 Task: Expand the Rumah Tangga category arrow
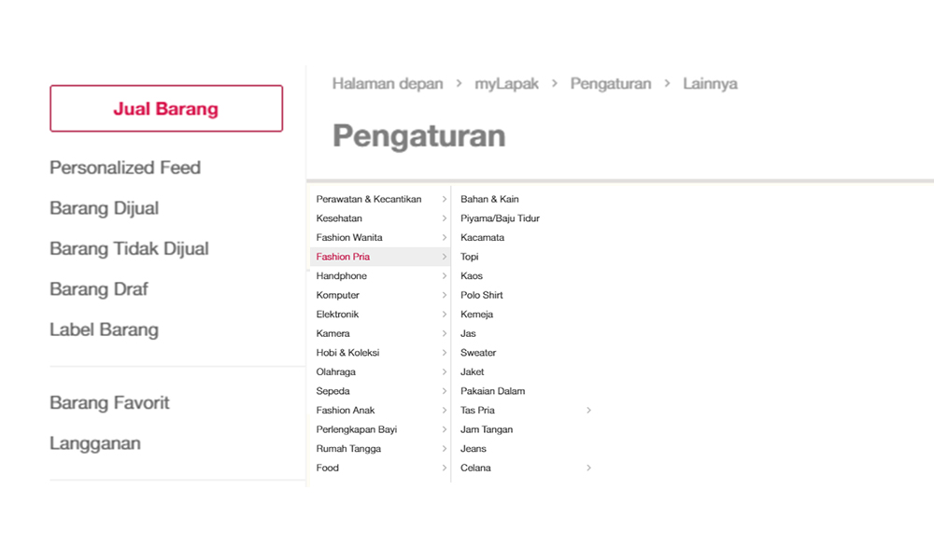click(x=445, y=449)
